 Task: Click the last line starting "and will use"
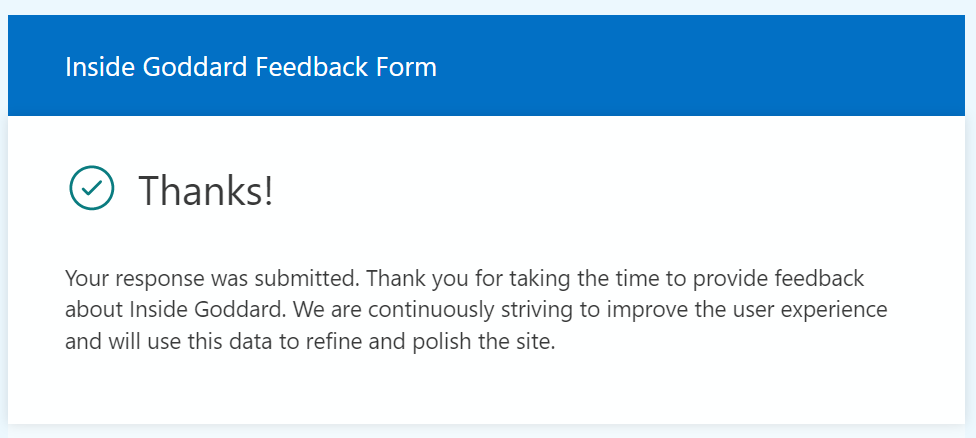pyautogui.click(x=308, y=341)
